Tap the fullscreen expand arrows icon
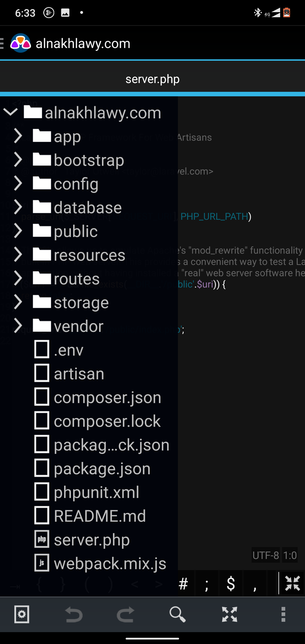This screenshot has height=644, width=305. [x=229, y=614]
